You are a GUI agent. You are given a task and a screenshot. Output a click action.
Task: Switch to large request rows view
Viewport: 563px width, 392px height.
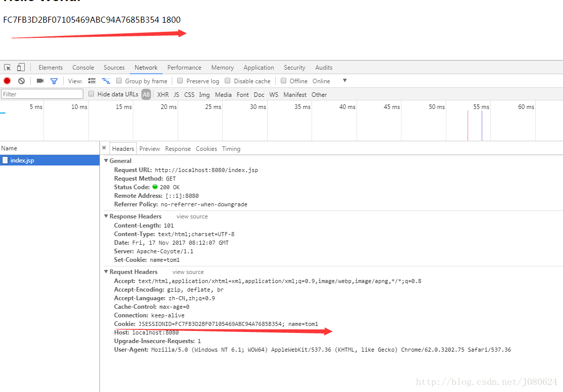click(92, 81)
